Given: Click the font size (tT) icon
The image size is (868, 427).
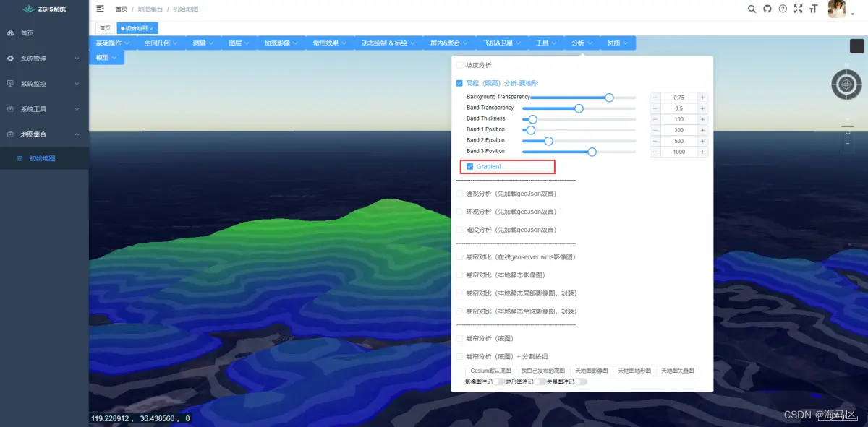Looking at the screenshot, I should (814, 10).
